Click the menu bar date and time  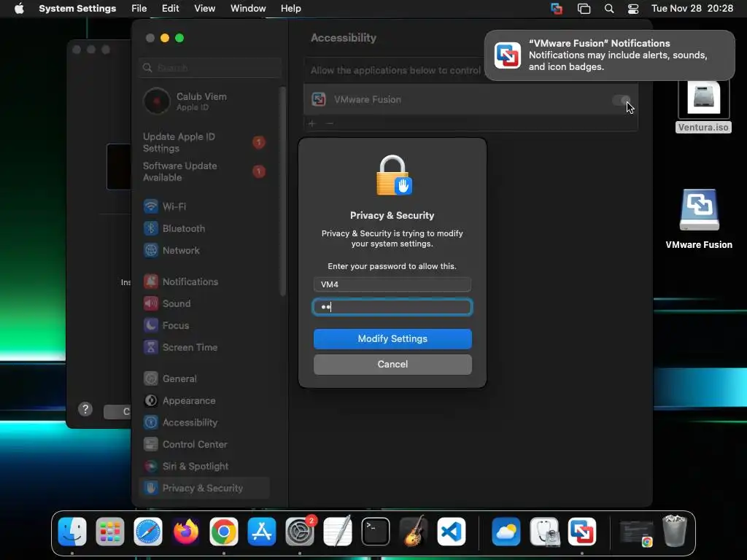click(x=692, y=9)
